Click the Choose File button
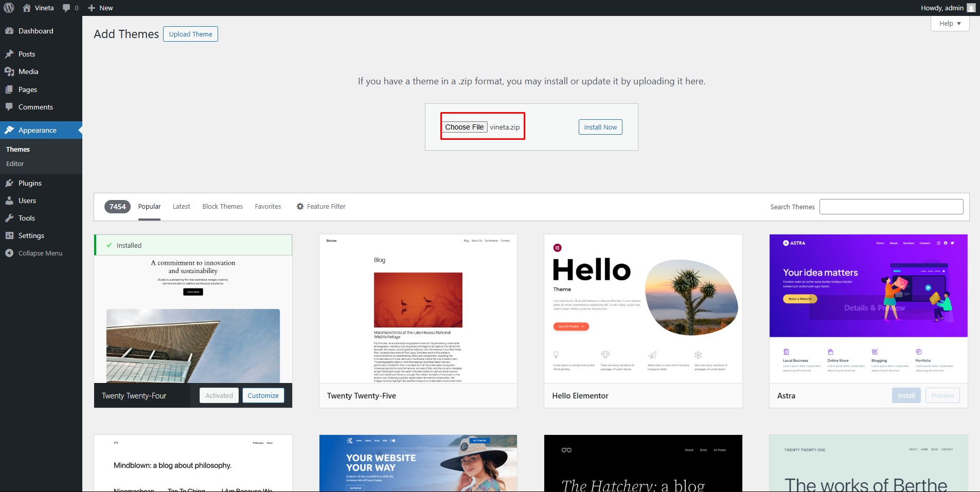Image resolution: width=980 pixels, height=492 pixels. pos(465,127)
